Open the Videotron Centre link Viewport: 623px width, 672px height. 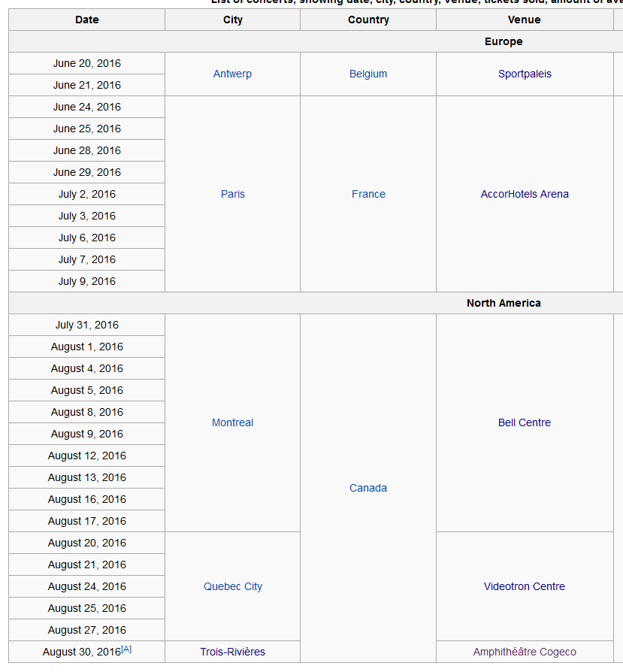525,586
